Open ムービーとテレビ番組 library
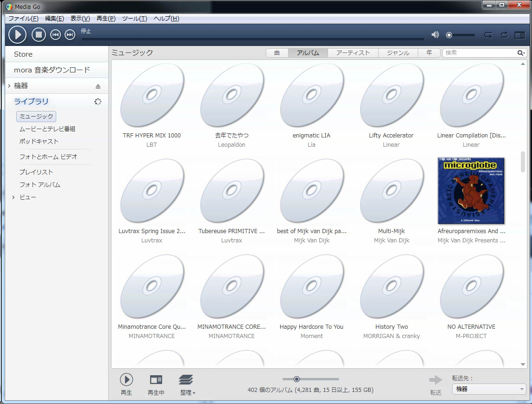This screenshot has height=404, width=532. (47, 129)
